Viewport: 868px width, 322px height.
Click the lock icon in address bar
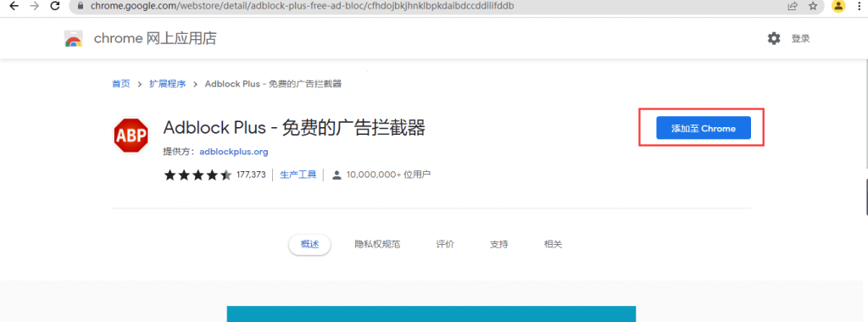point(81,6)
